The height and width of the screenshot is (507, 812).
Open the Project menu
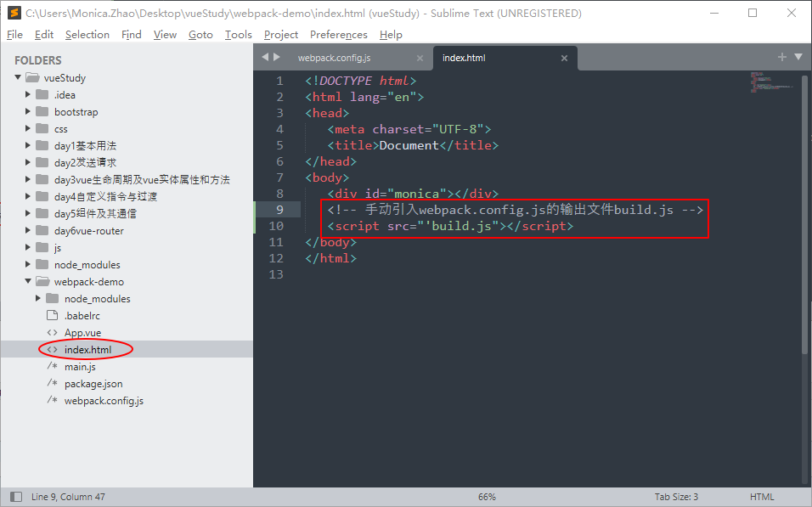click(280, 35)
